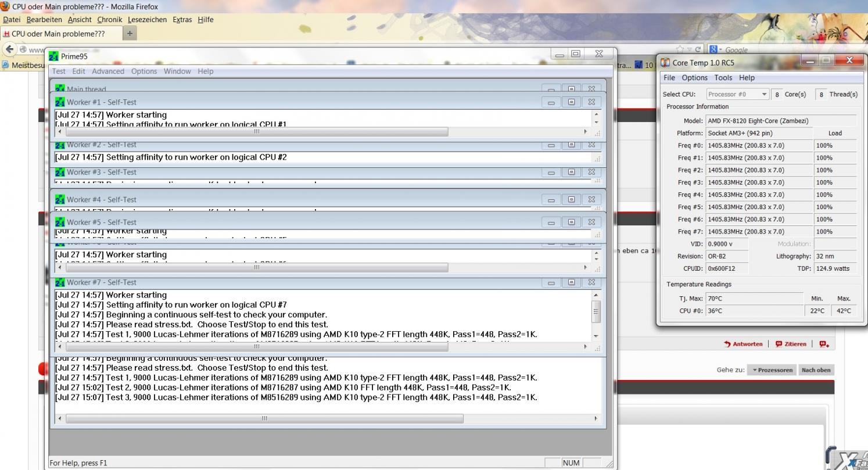Open Prime95 Window menu
Image resolution: width=868 pixels, height=470 pixels.
[x=177, y=71]
